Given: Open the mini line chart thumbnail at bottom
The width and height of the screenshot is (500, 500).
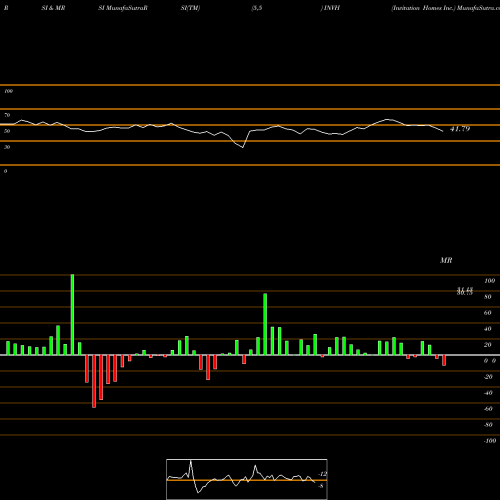Looking at the screenshot, I should coord(247,479).
